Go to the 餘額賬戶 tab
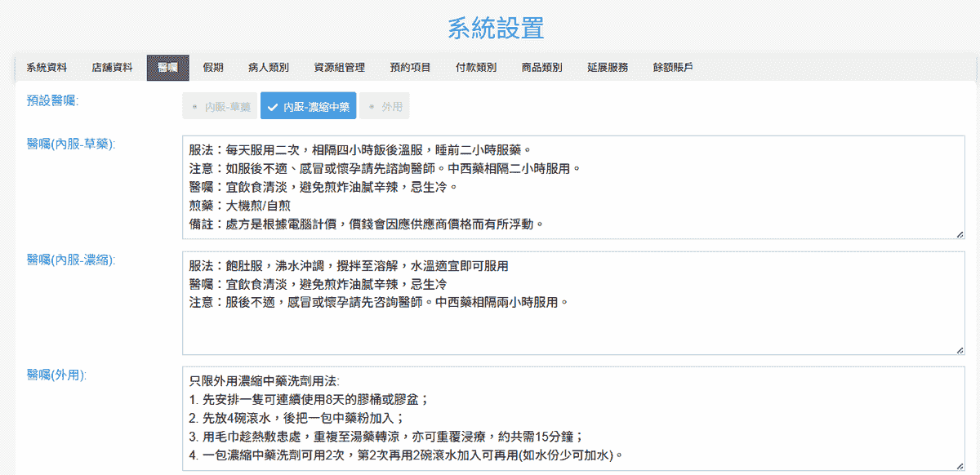Viewport: 980px width, 475px height. point(673,68)
